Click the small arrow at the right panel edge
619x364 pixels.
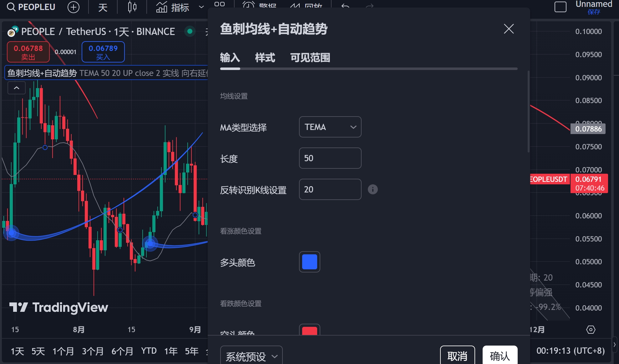(614, 345)
